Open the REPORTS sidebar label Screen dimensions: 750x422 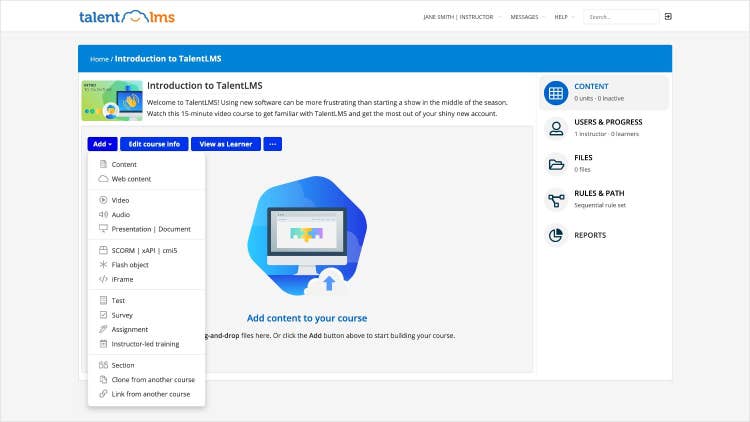590,235
